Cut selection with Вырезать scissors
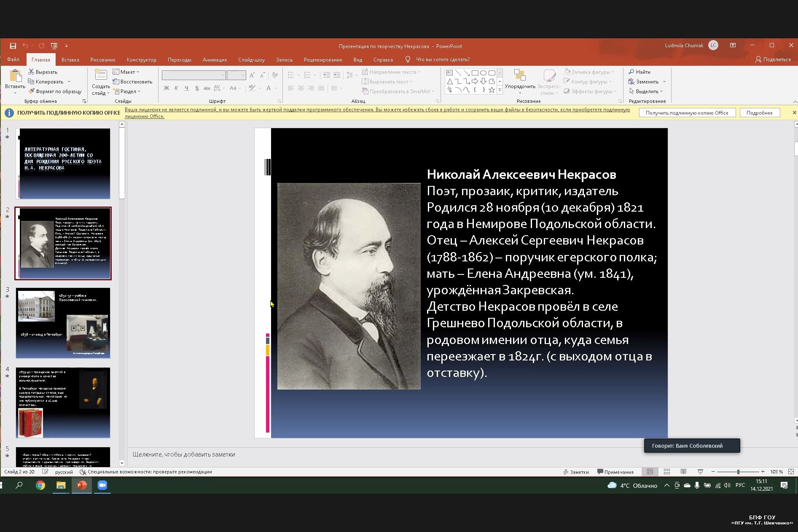798x532 pixels. (x=43, y=72)
